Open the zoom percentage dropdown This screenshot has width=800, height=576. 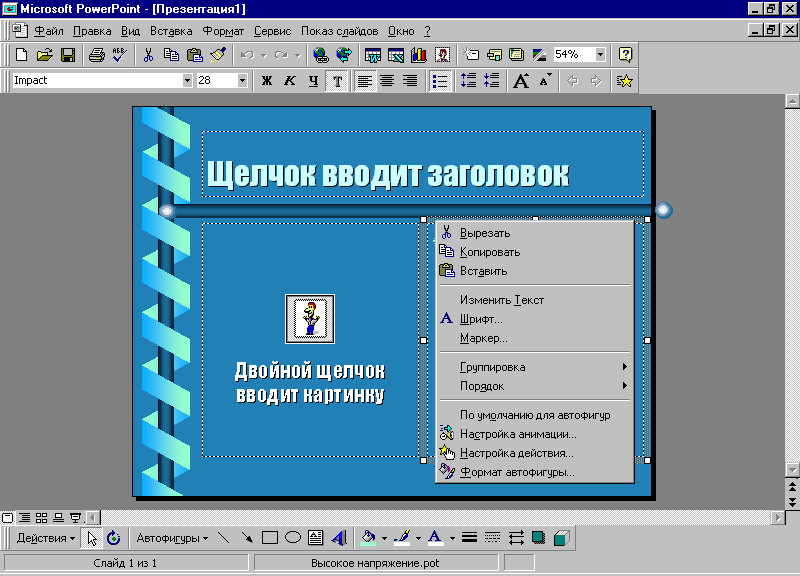(x=601, y=55)
